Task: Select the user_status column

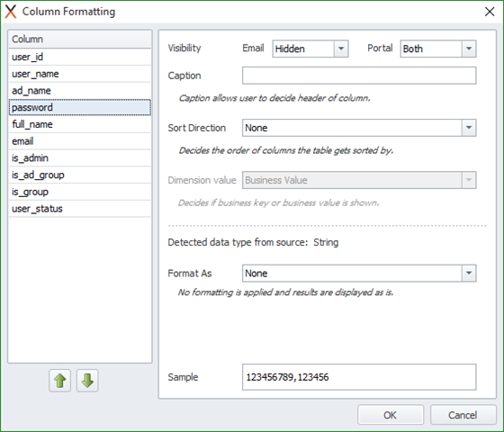Action: tap(80, 209)
